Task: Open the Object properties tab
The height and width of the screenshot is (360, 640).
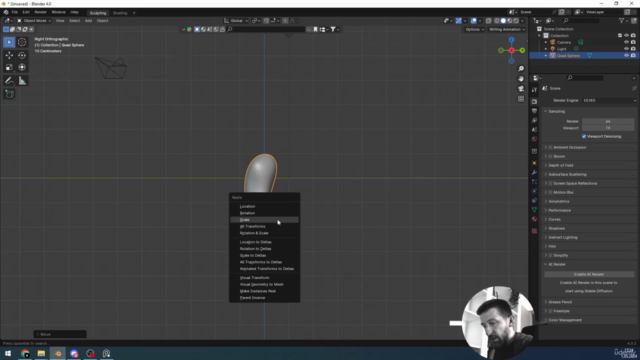Action: pyautogui.click(x=534, y=163)
